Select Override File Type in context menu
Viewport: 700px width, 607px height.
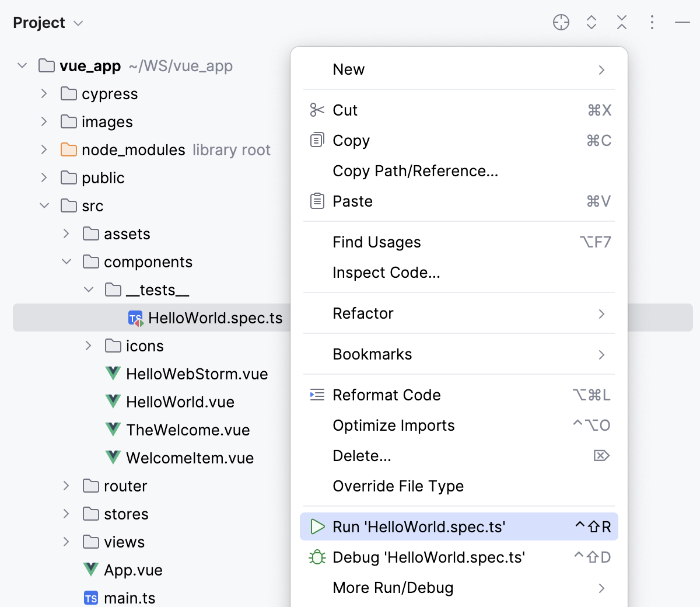click(x=398, y=486)
